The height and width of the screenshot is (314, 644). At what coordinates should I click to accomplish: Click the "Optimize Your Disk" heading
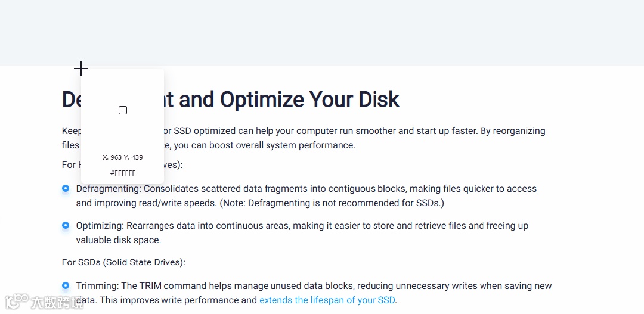pyautogui.click(x=310, y=100)
